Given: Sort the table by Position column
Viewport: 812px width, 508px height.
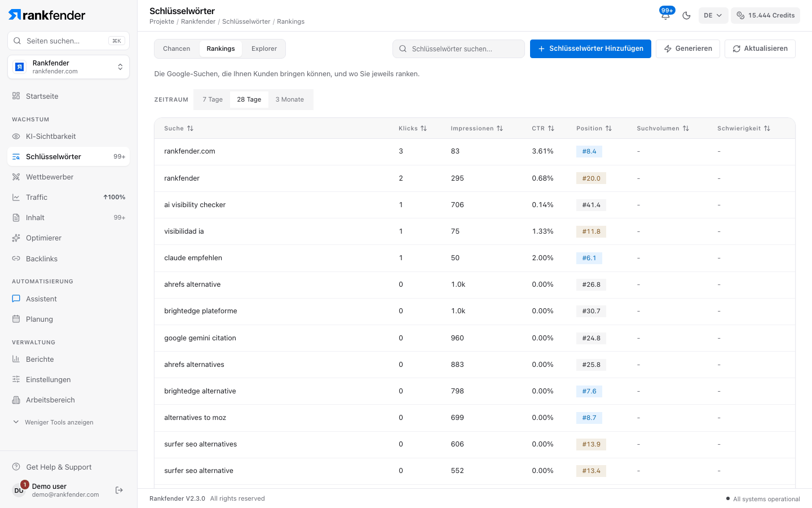Looking at the screenshot, I should 594,128.
